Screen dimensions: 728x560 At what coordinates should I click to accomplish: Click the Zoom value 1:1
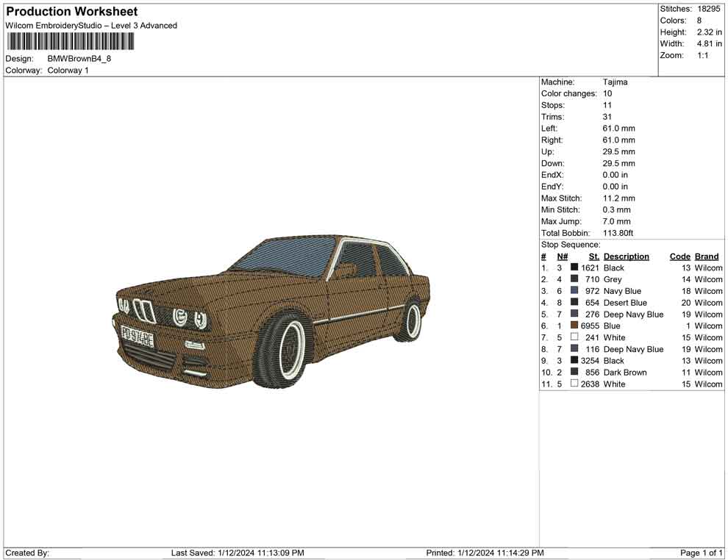point(703,55)
